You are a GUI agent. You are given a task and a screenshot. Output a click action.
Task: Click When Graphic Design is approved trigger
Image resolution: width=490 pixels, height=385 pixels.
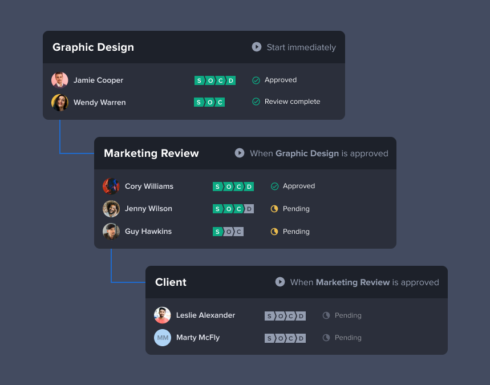tap(319, 153)
